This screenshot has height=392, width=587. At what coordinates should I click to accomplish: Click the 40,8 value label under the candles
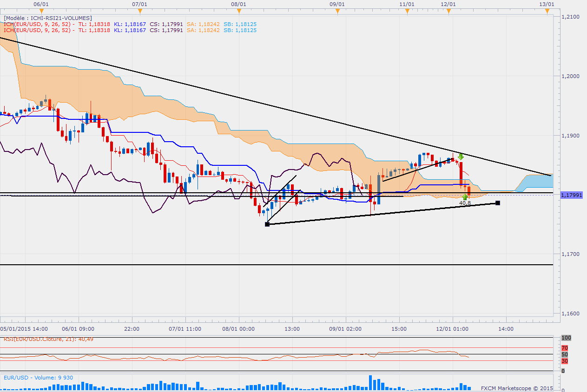465,203
